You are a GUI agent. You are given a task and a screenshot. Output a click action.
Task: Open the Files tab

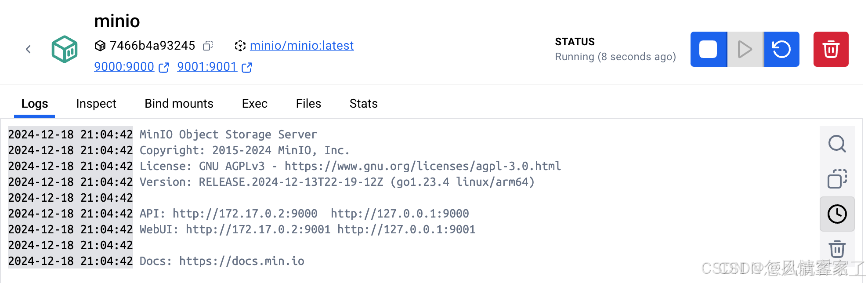[308, 104]
